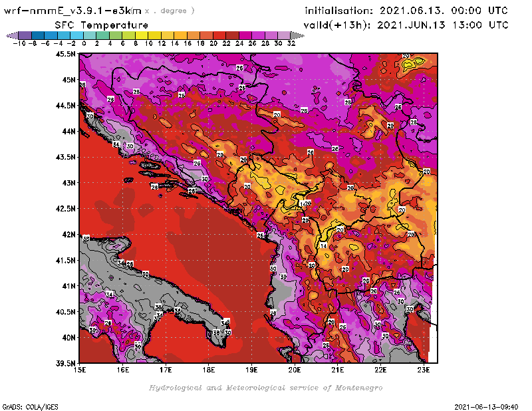Viewport: 532px width, 411px height.
Task: Click the Hydrological and Meteorological service of Montenegro caption
Action: tap(265, 388)
